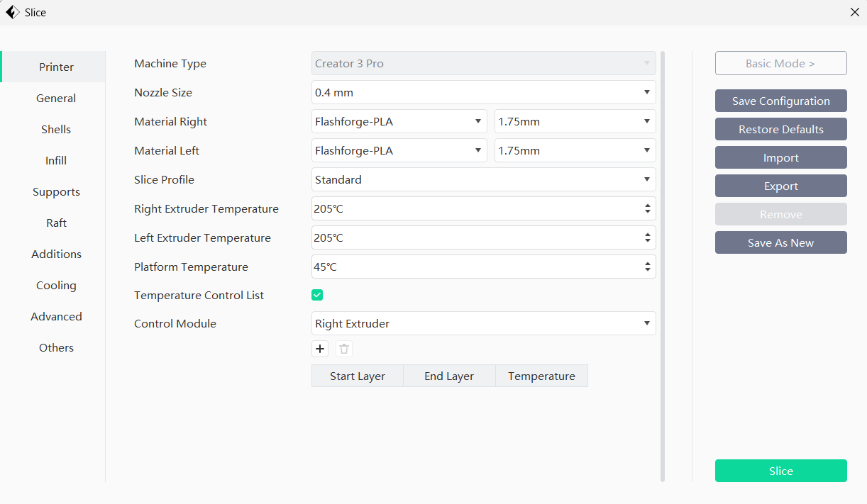
Task: Click the plus icon to add temperature row
Action: [320, 349]
